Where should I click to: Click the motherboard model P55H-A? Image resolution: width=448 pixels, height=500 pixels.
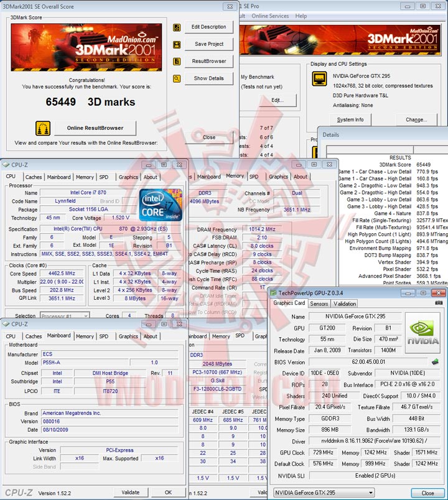[x=85, y=363]
